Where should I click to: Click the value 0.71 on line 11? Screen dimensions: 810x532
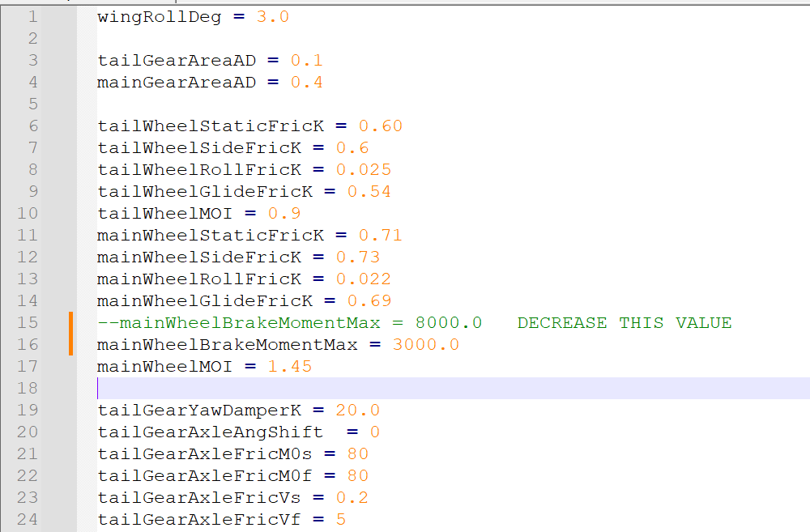pyautogui.click(x=381, y=235)
